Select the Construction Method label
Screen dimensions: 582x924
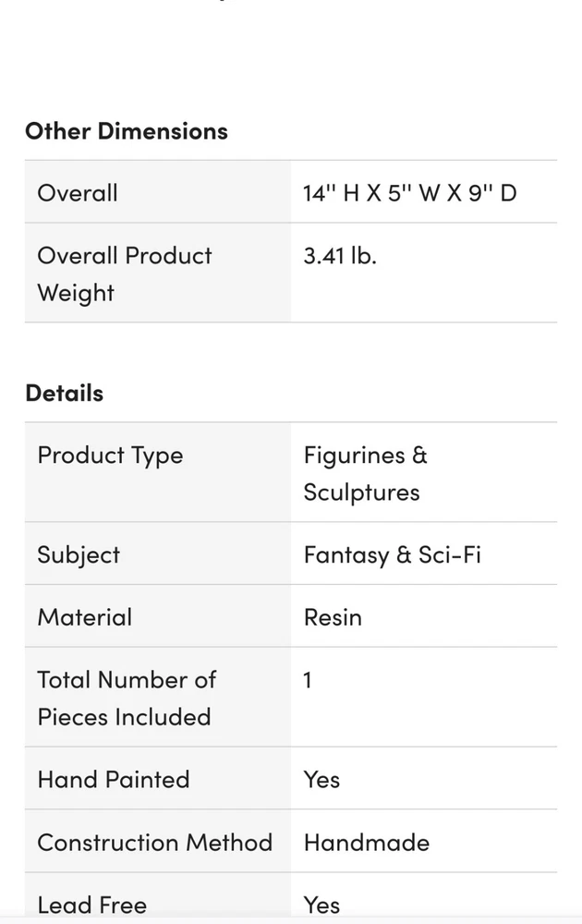click(154, 842)
